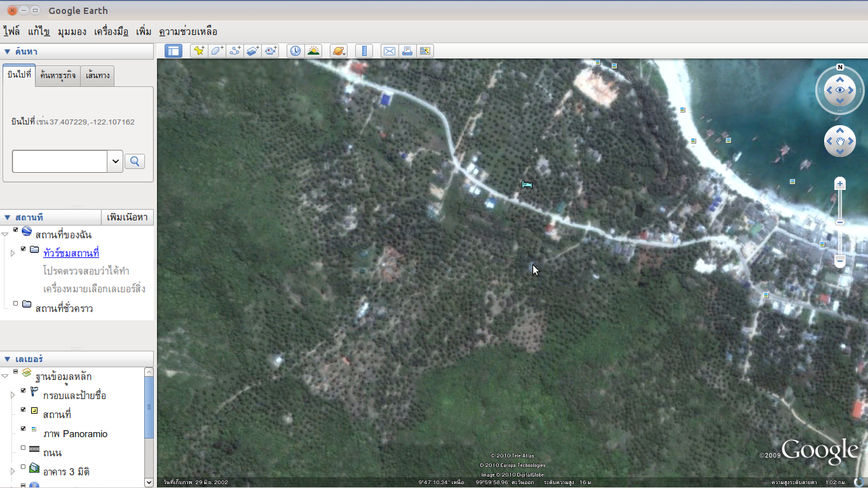
Task: Open the เครื่องมือ menu
Action: pyautogui.click(x=111, y=31)
